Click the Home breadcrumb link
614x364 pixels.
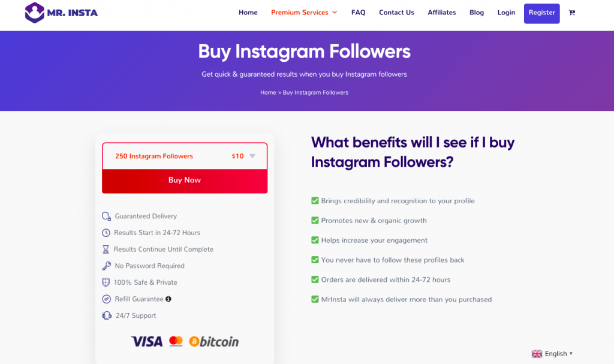click(268, 92)
